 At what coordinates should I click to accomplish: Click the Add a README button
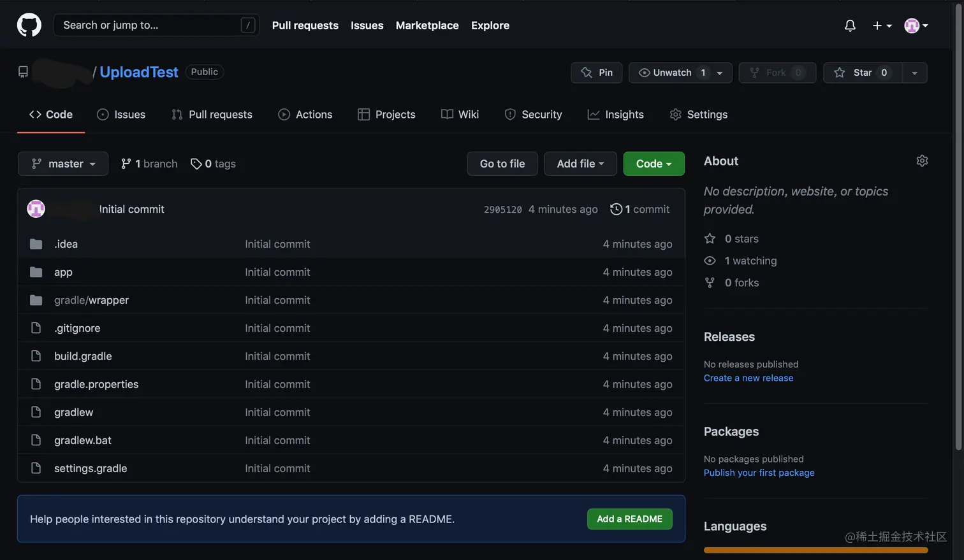[x=629, y=519]
